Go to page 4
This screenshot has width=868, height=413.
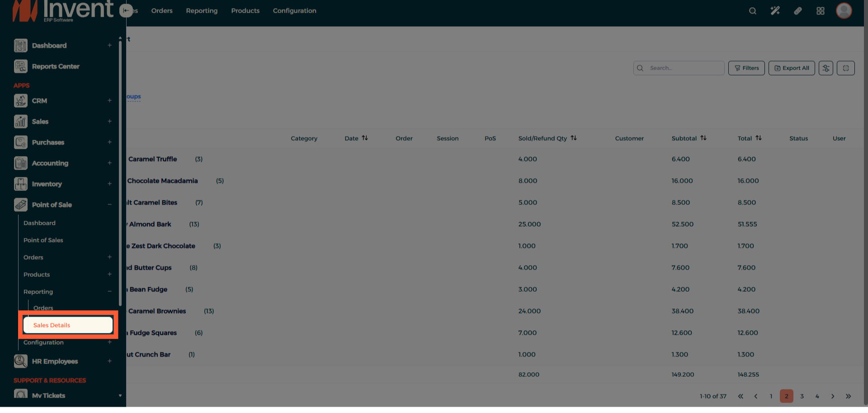pos(817,396)
